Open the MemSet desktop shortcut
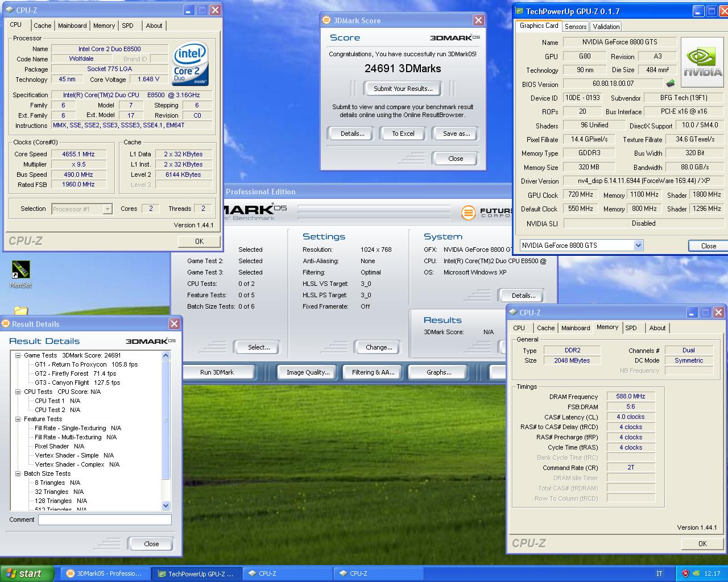The height and width of the screenshot is (582, 728). [20, 275]
